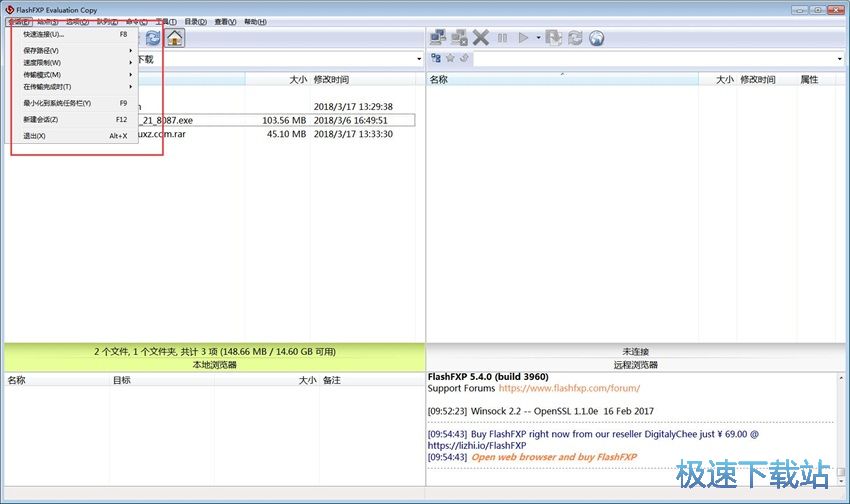Image resolution: width=850 pixels, height=504 pixels.
Task: Click the remote Connect icon with computers
Action: tap(438, 37)
